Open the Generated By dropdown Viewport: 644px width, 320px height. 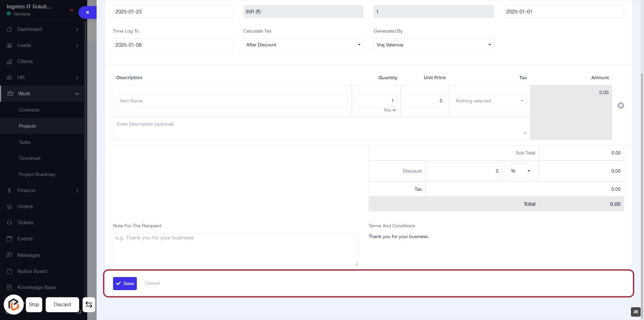pos(433,45)
